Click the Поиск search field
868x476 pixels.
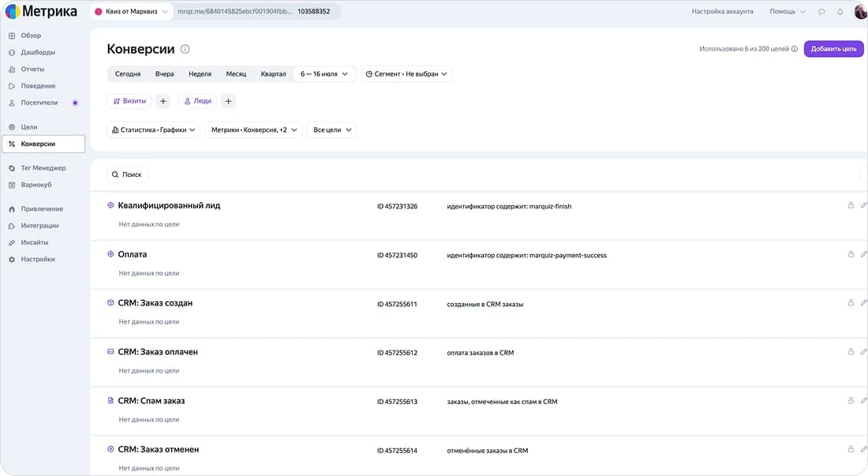click(127, 174)
